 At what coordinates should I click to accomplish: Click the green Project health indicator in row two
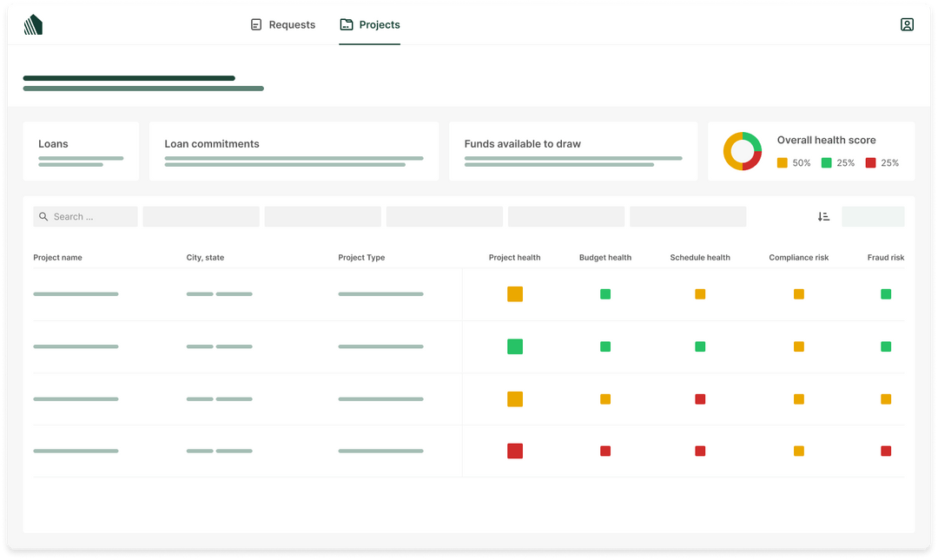(x=514, y=346)
